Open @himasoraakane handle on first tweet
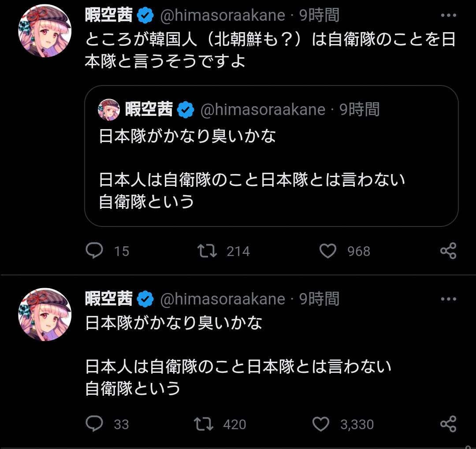The image size is (476, 449). click(x=222, y=16)
